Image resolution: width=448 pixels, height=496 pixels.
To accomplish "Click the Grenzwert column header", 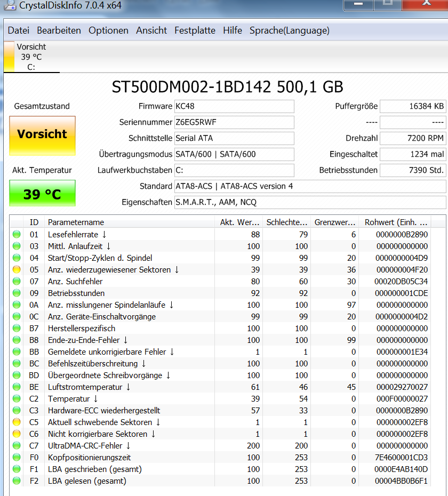I will (x=335, y=222).
